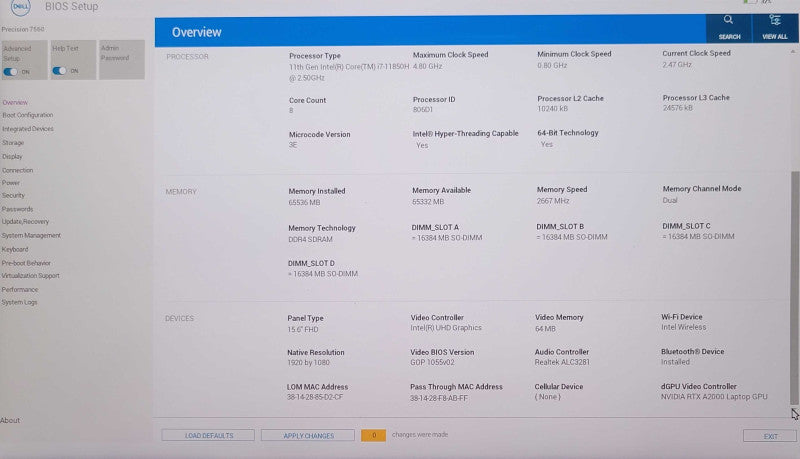Screen dimensions: 800x459
Task: Click the About link
Action: pos(10,420)
